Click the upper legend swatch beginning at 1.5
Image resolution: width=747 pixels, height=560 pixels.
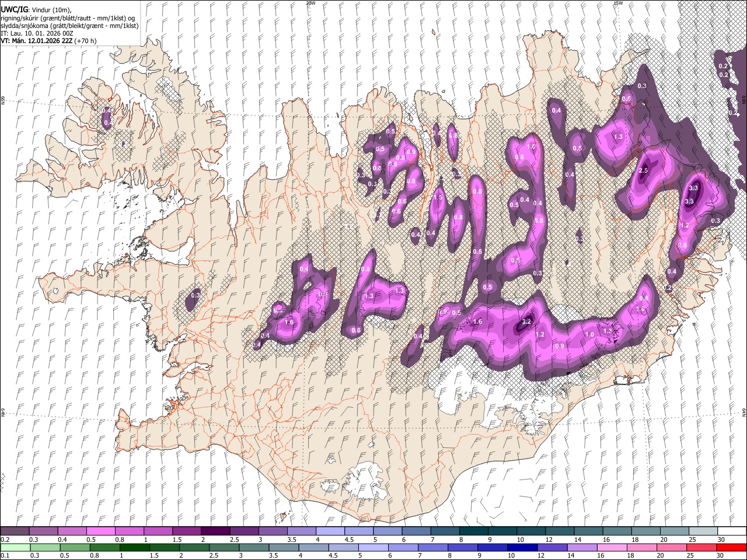point(186,531)
